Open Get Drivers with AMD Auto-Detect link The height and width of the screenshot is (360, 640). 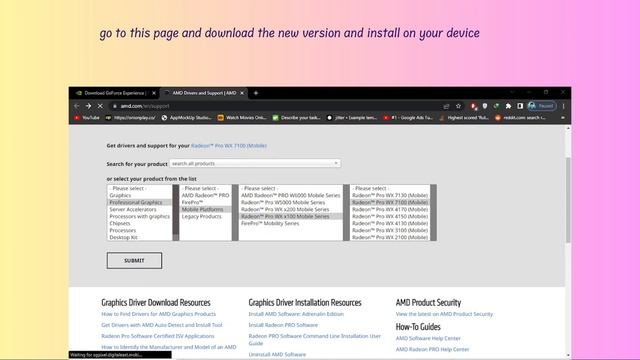pos(162,325)
